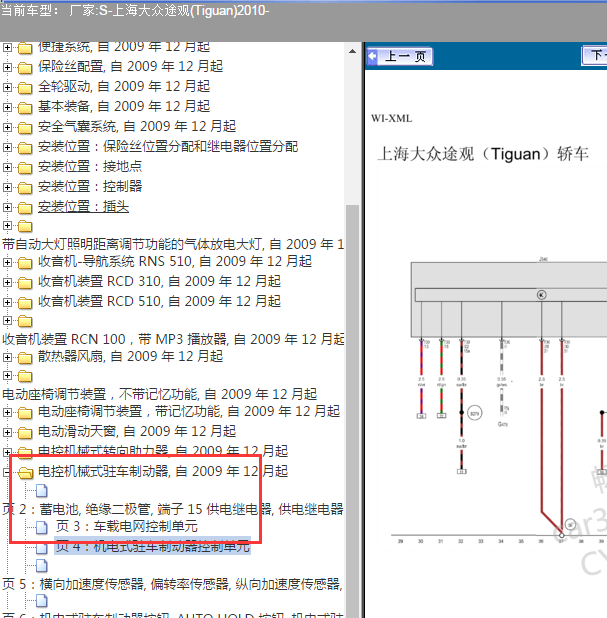Expand the 全轮驱动 folder node
This screenshot has width=607, height=618.
point(7,87)
